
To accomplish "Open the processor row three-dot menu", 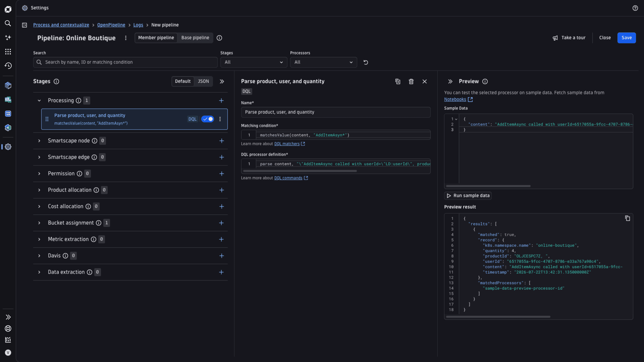I will (x=220, y=119).
